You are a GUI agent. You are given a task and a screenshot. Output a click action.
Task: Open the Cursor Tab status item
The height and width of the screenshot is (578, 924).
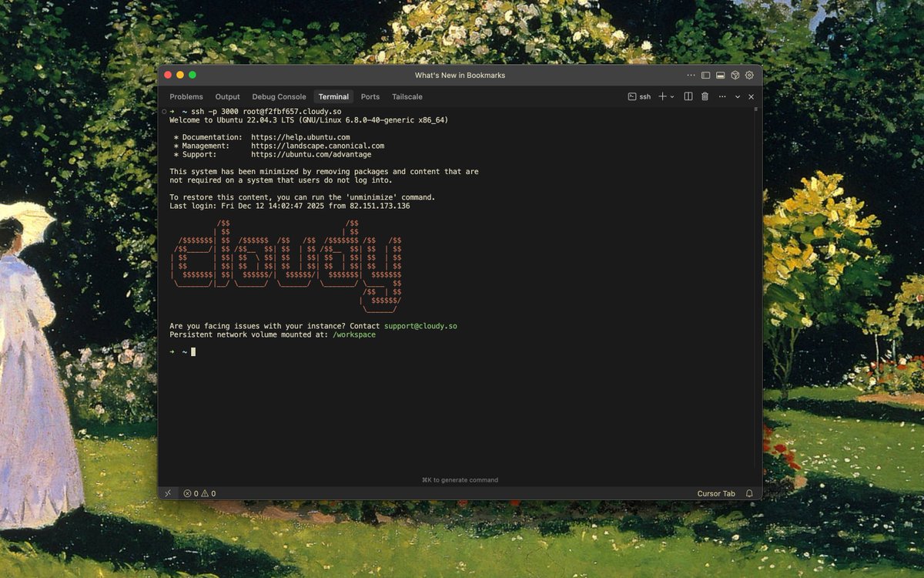point(716,493)
